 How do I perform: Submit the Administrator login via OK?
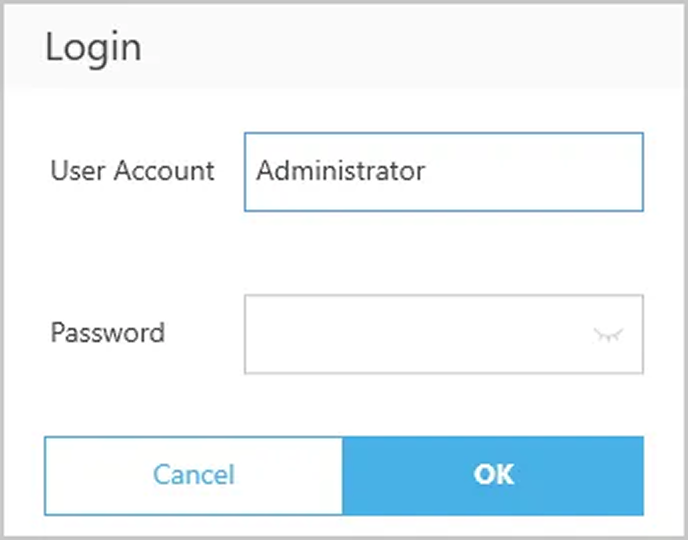(x=493, y=474)
